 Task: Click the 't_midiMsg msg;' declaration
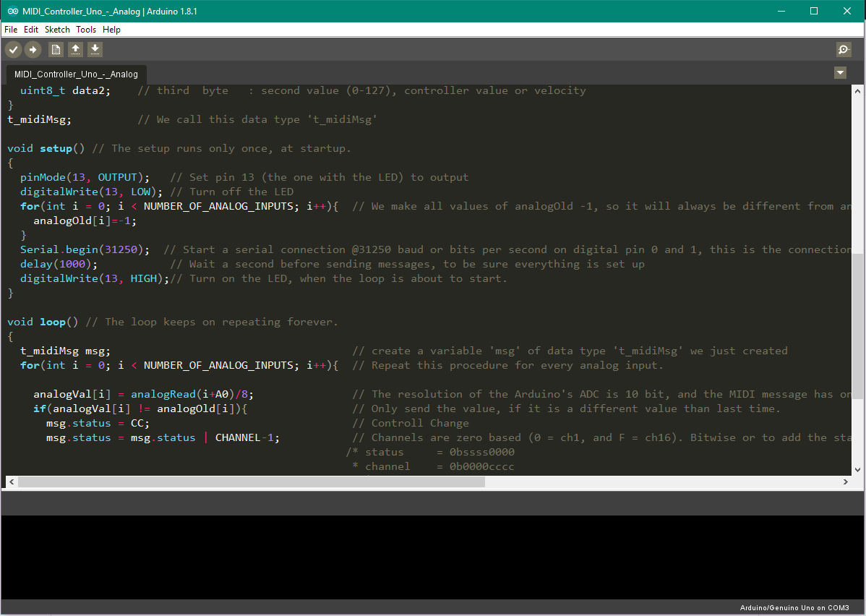point(65,351)
